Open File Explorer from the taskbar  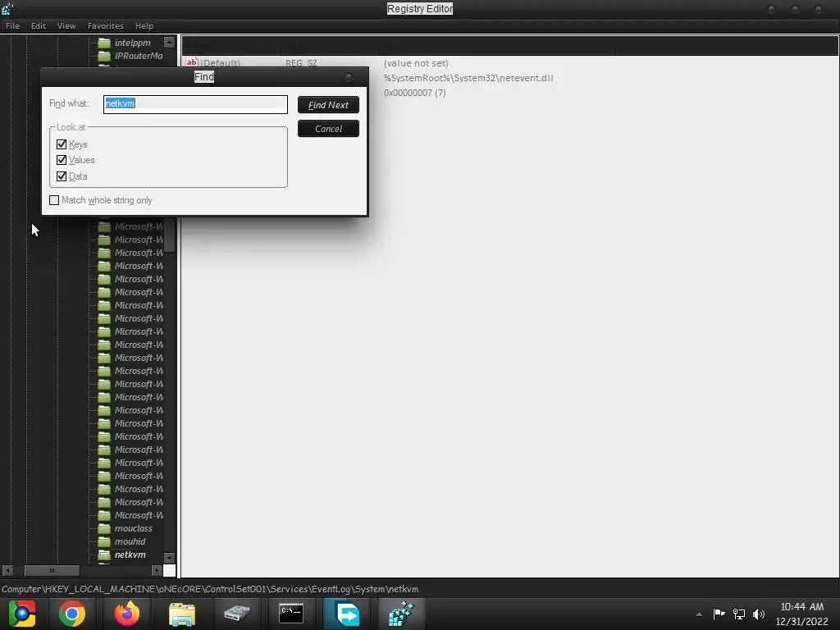pos(182,614)
